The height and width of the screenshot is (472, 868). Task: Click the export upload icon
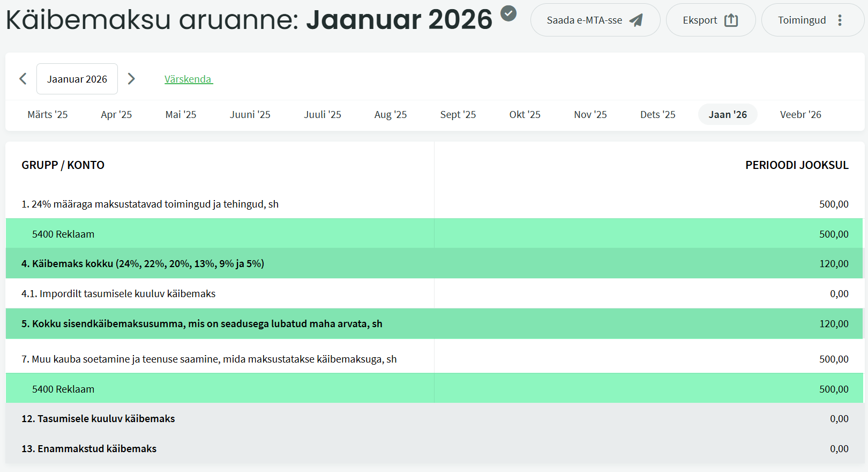pos(731,20)
